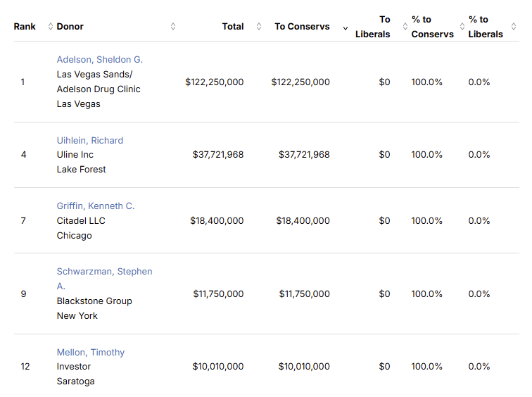Click the Rank column header
The image size is (532, 397).
click(25, 27)
